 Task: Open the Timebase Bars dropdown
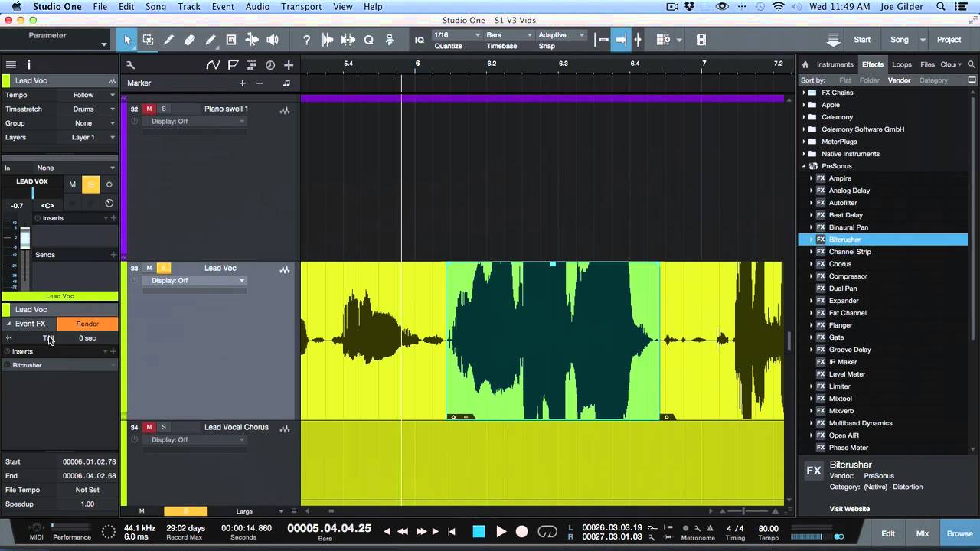coord(508,35)
